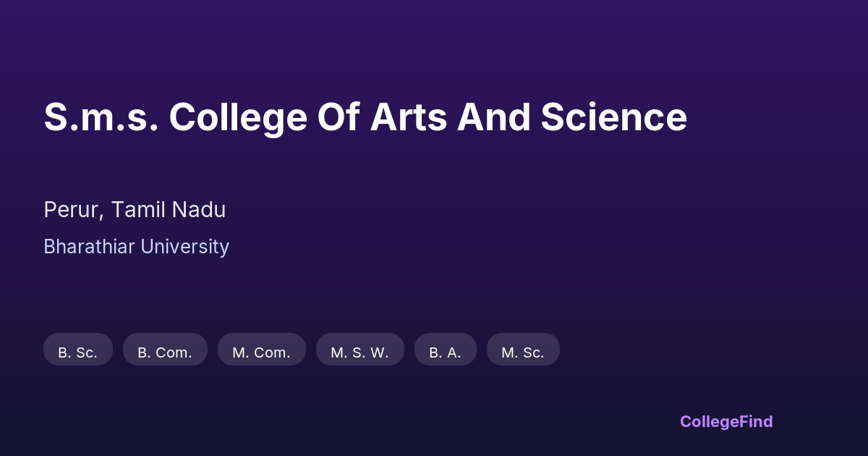
Task: Pick the Bachelor of Arts chip
Action: point(445,350)
